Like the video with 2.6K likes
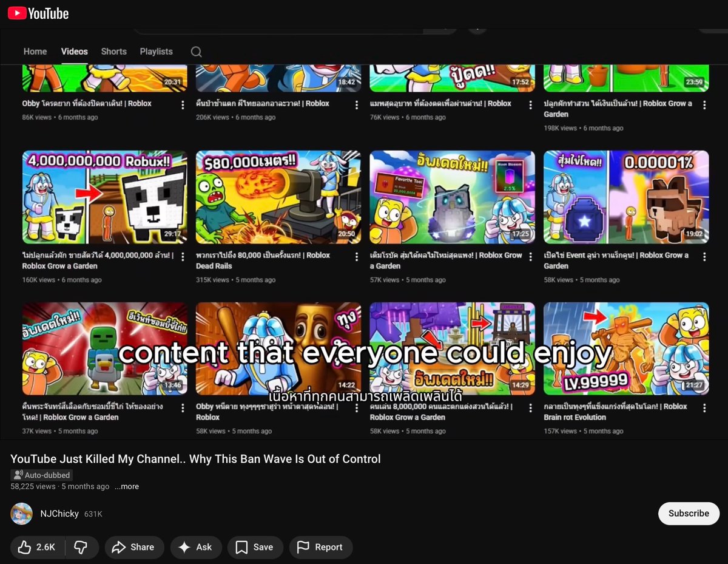The image size is (728, 564). [37, 547]
